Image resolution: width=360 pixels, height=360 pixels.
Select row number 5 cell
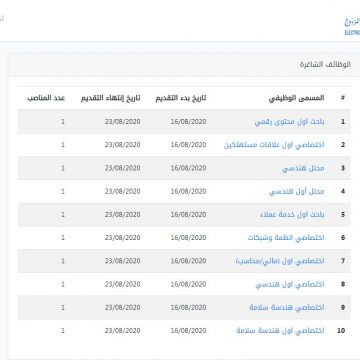[x=343, y=215]
